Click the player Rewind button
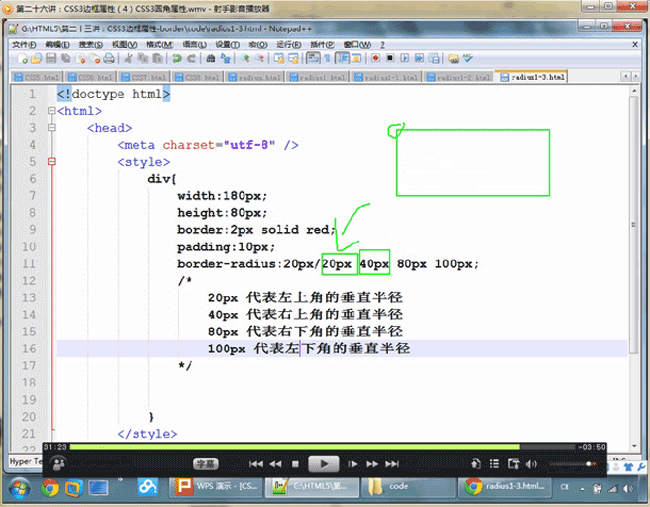The width and height of the screenshot is (650, 507). pyautogui.click(x=276, y=464)
